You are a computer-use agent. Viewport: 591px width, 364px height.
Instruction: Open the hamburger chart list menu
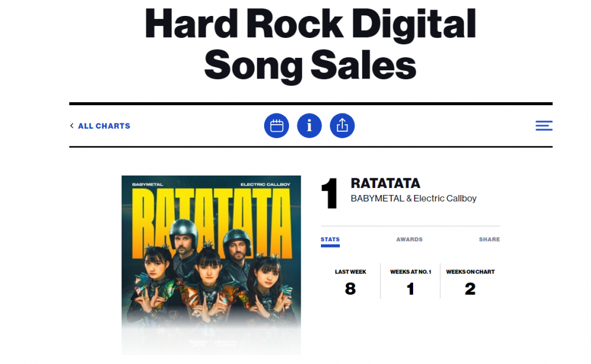click(x=544, y=126)
